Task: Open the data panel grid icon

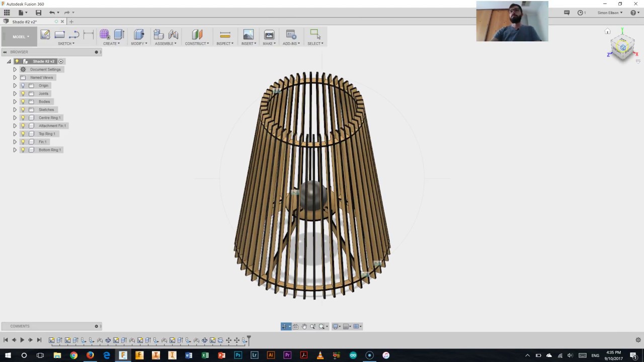Action: [x=7, y=13]
